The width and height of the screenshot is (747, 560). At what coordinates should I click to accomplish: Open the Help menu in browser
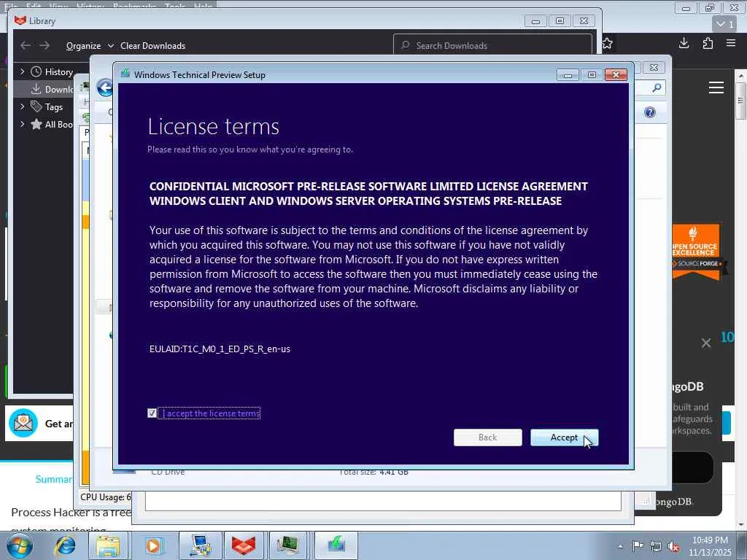tap(203, 5)
